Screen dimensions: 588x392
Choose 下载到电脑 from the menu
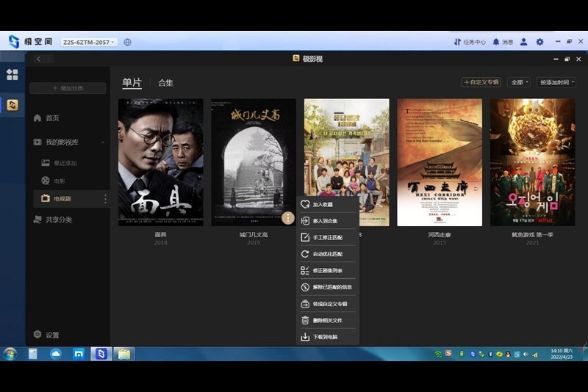point(328,337)
